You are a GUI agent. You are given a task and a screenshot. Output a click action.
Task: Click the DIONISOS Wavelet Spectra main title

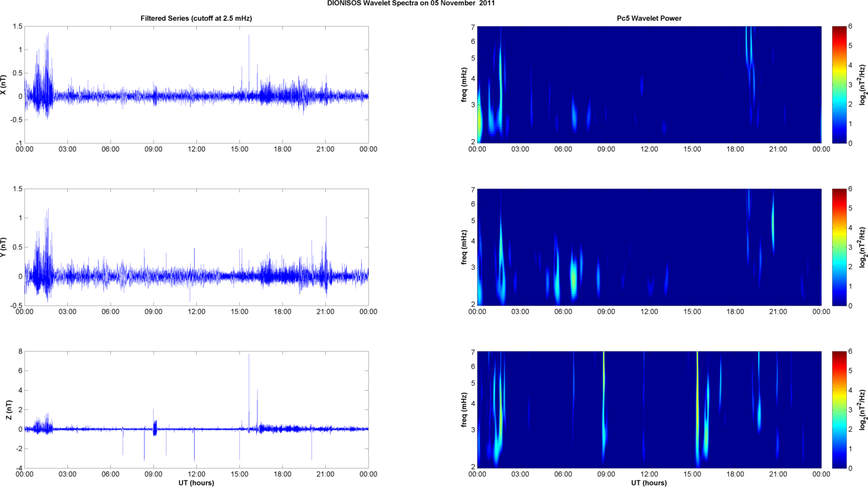[x=411, y=3]
